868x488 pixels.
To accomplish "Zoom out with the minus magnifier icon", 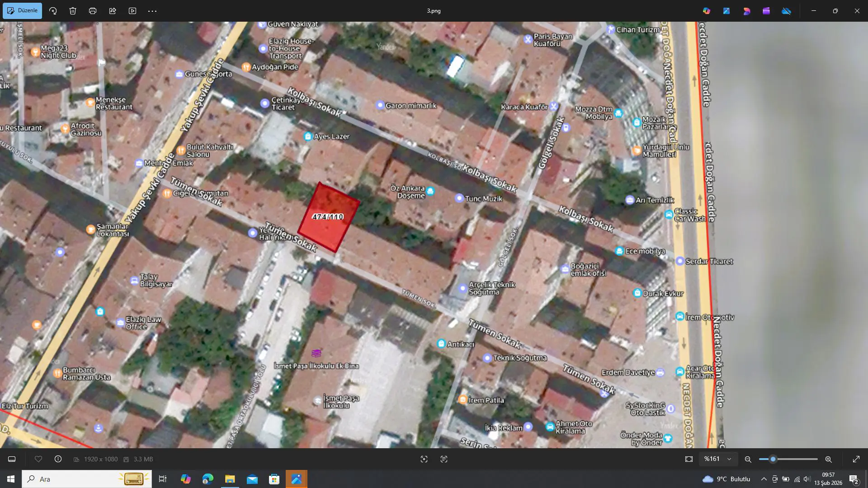I will point(748,459).
